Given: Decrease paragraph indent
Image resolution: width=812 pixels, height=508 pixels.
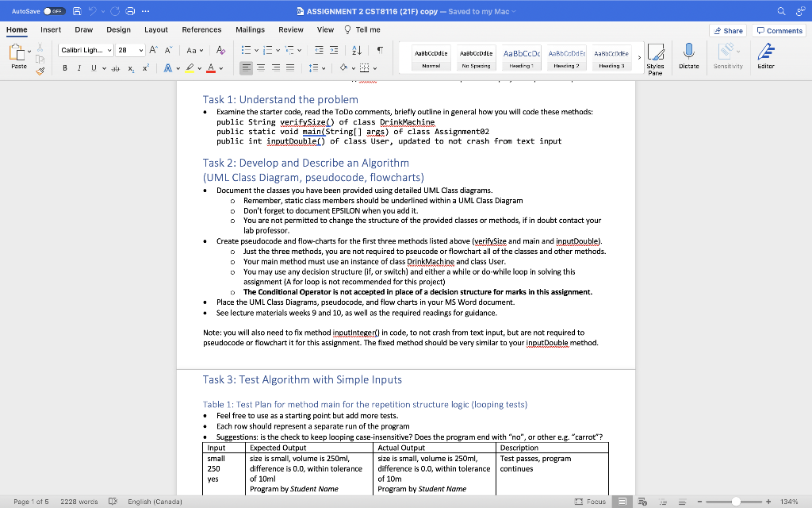Looking at the screenshot, I should tap(319, 50).
